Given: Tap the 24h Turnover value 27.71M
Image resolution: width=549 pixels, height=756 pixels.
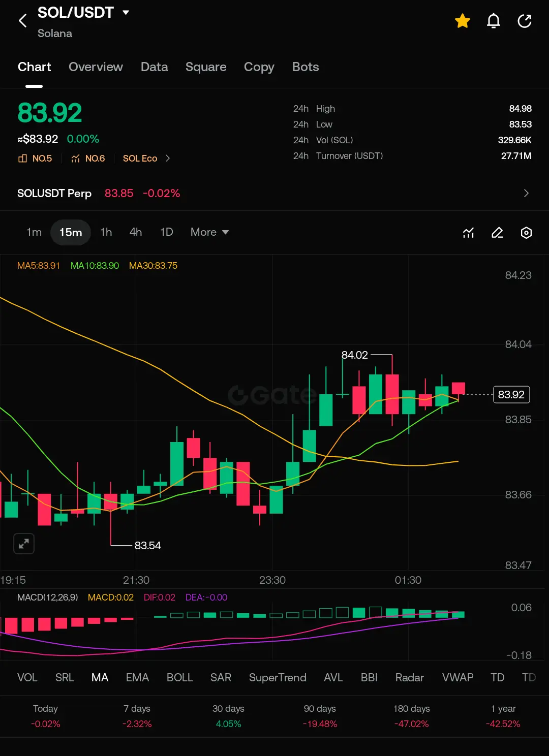Looking at the screenshot, I should [x=516, y=156].
